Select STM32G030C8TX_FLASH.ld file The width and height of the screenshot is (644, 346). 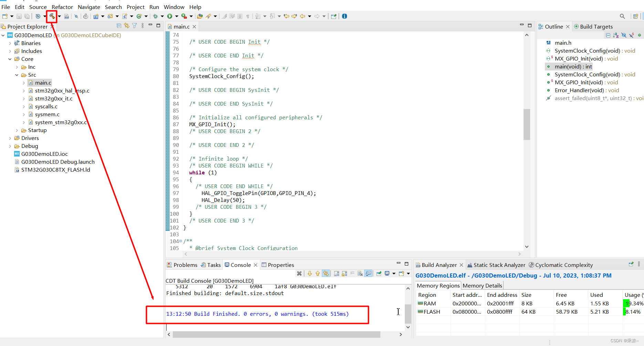pyautogui.click(x=52, y=170)
